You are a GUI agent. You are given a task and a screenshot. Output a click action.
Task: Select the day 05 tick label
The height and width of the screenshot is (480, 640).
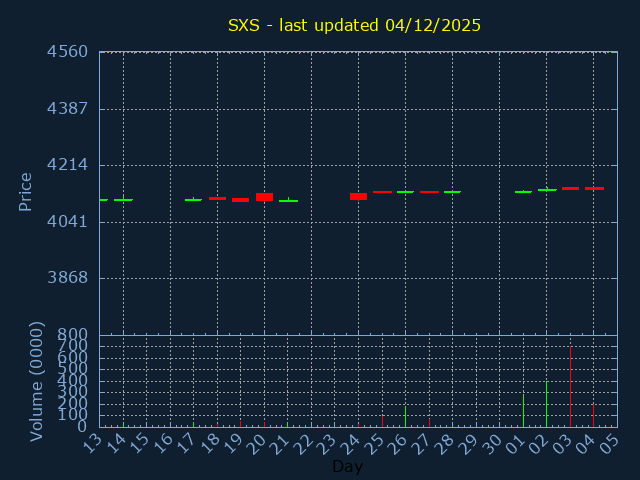(x=610, y=443)
